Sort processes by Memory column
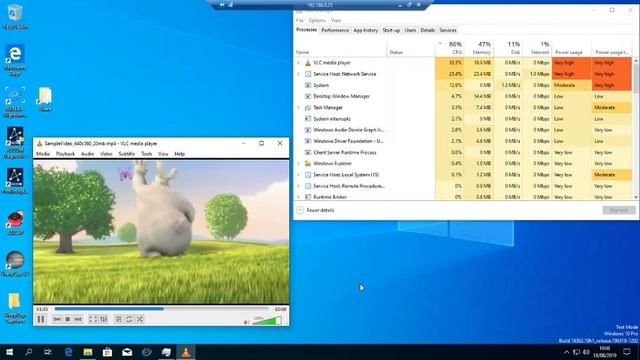Screen dimensions: 640x360 (x=479, y=48)
